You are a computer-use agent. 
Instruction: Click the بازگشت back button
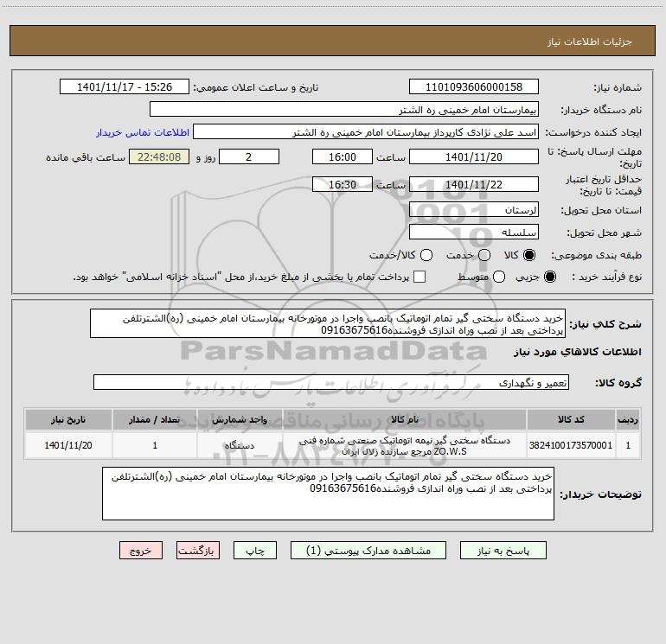point(198,551)
